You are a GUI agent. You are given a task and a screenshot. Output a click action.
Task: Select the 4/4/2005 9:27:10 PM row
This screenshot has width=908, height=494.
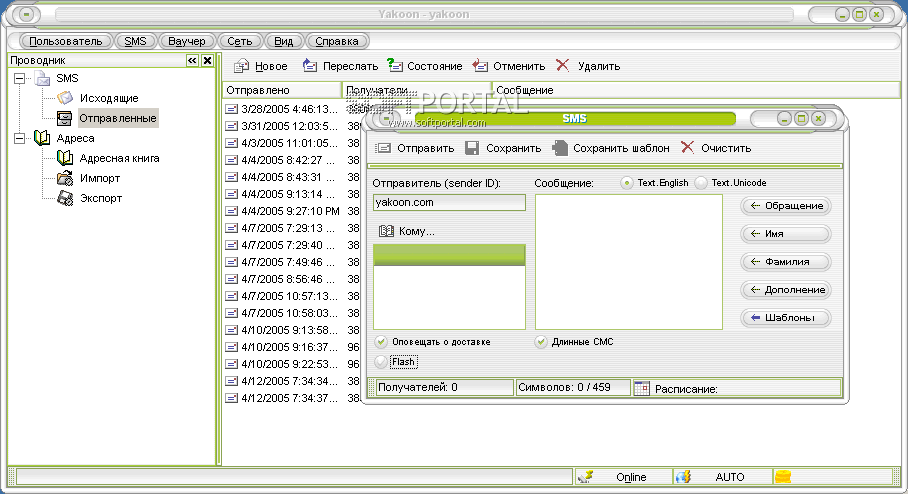tap(292, 211)
